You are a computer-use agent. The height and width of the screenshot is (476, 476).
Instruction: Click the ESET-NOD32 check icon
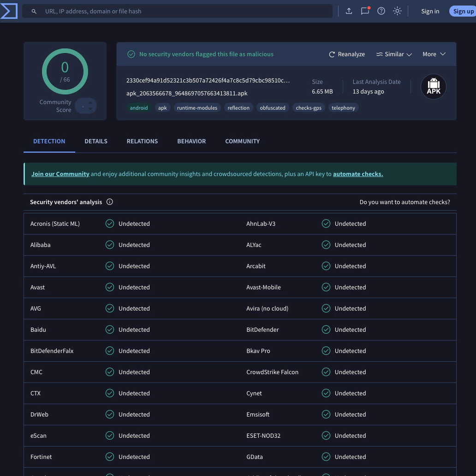(x=326, y=435)
